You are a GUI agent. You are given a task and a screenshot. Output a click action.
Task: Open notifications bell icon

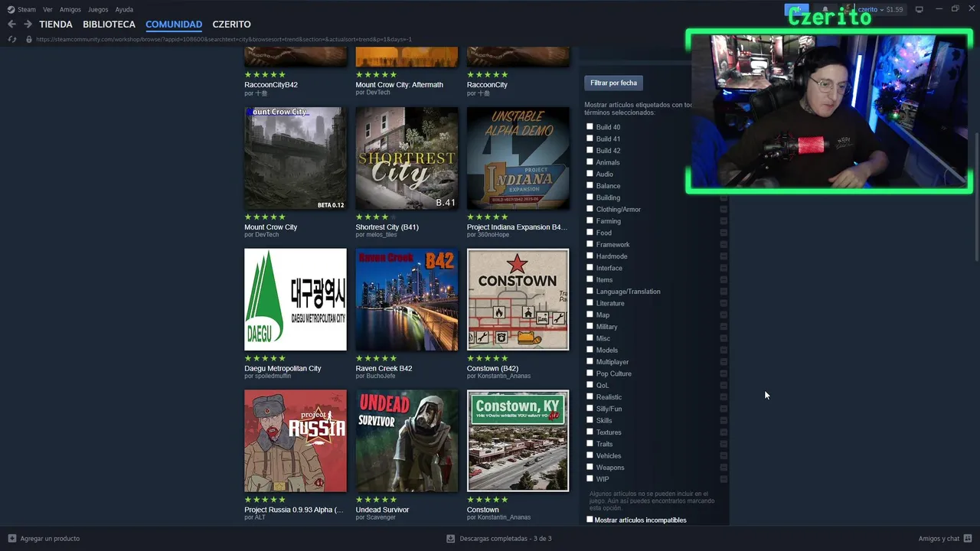click(x=825, y=9)
